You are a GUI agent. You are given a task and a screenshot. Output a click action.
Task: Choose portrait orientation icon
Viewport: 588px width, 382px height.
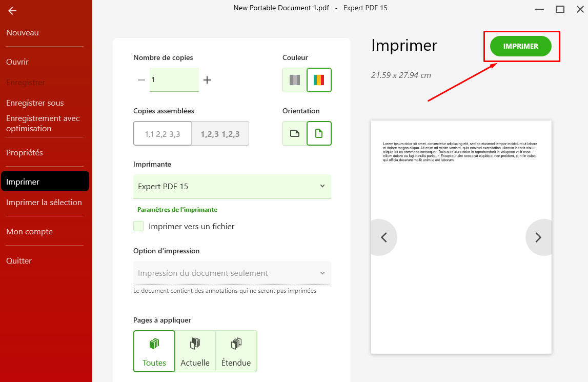point(319,133)
